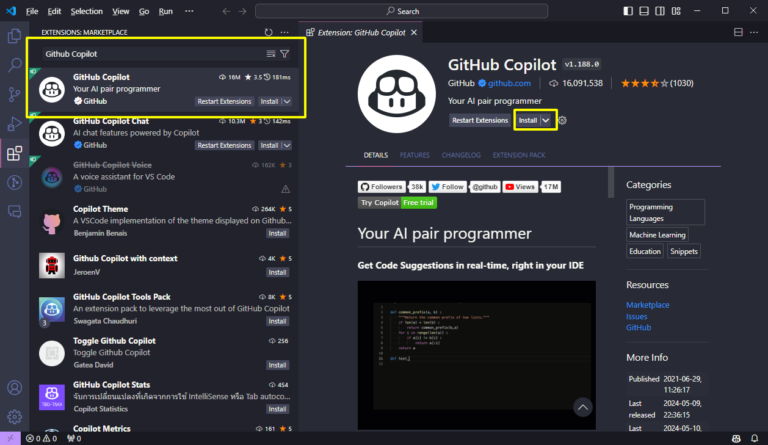Screen dimensions: 768x445
Task: Open the extensions filter menu
Action: pos(285,54)
